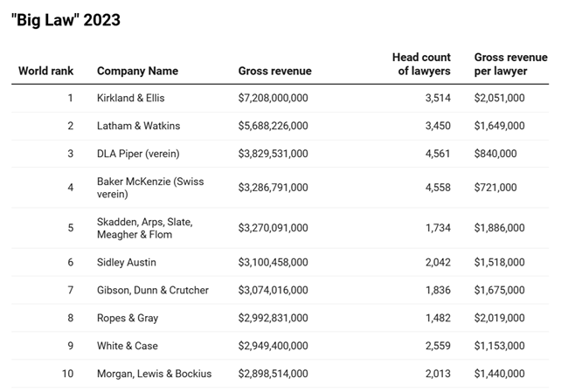This screenshot has height=392, width=568.
Task: Click Gibson, Dunn & Crutcher name
Action: pos(152,290)
